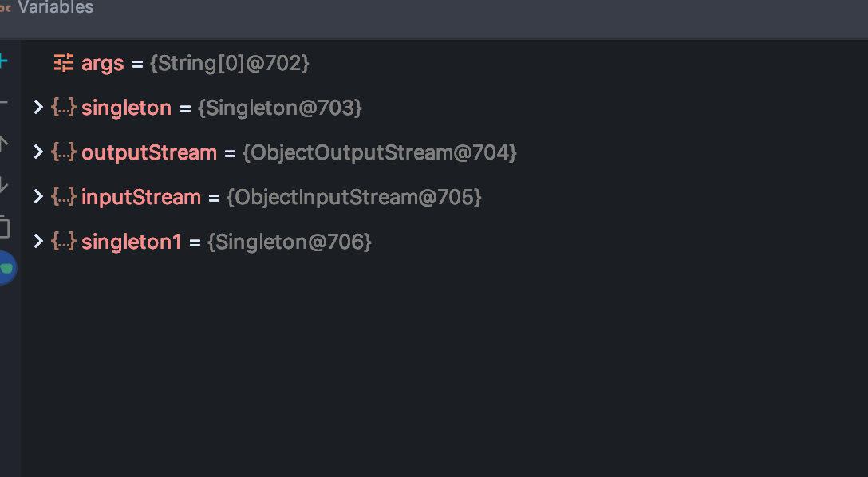
Task: Click the object icon beside inputStream
Action: point(64,196)
